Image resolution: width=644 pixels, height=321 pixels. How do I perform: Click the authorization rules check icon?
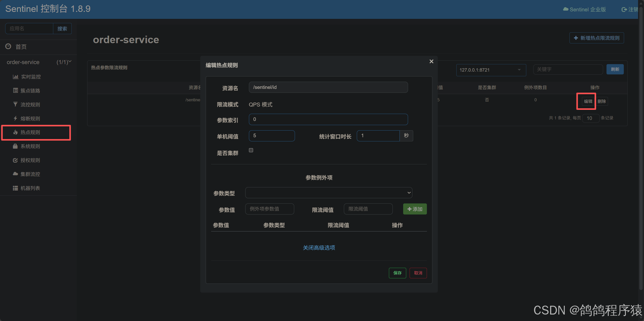[x=15, y=160]
